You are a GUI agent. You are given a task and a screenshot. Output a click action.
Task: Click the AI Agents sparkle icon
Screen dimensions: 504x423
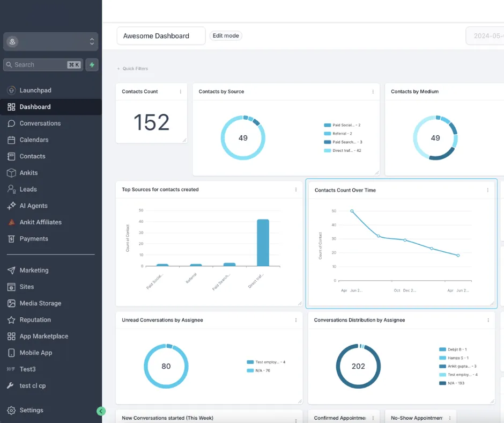click(x=11, y=206)
